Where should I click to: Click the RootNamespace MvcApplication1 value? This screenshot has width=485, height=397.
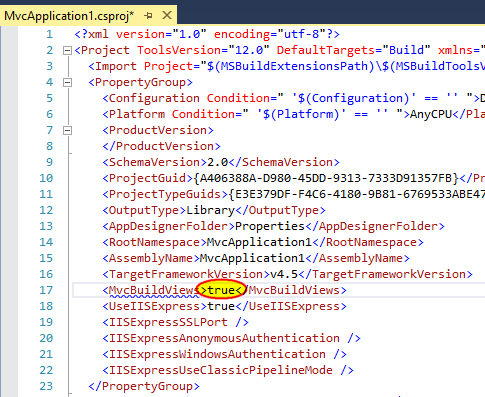pos(259,242)
